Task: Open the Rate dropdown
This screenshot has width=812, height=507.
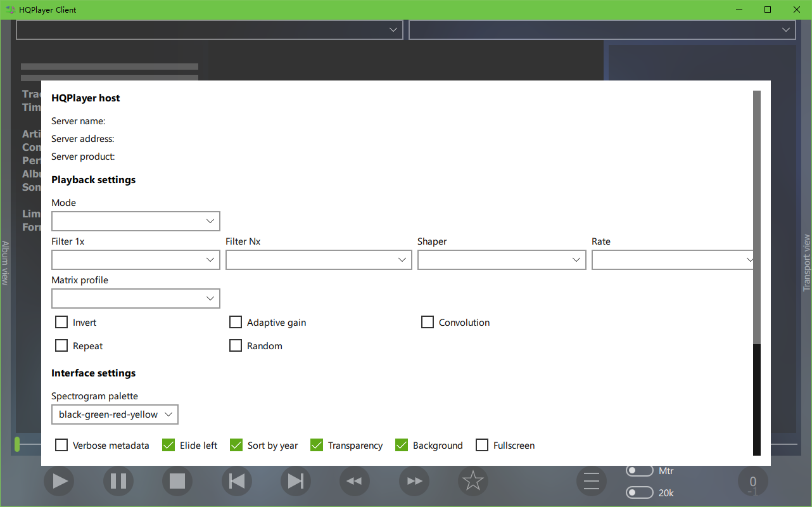Action: [673, 260]
